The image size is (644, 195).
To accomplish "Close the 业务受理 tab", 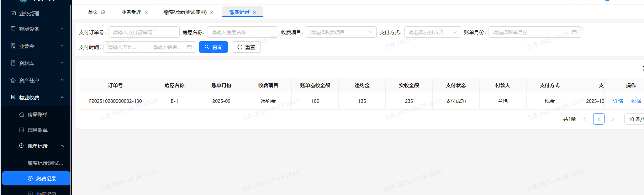I will [146, 12].
